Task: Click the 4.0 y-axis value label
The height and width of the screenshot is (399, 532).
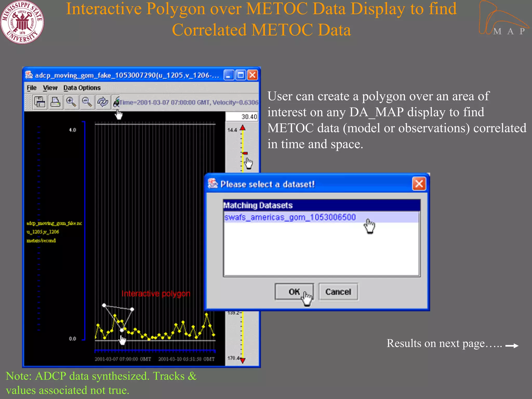Action: coord(72,130)
